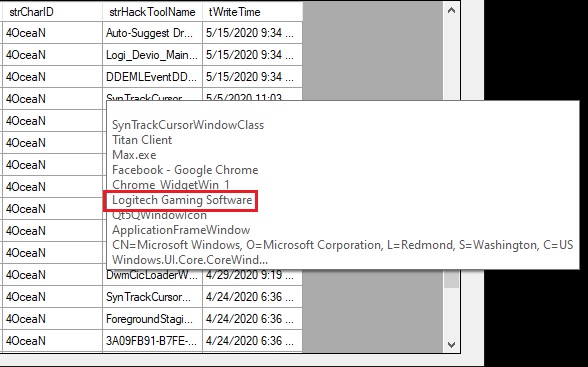Image resolution: width=588 pixels, height=367 pixels.
Task: Click SynTrackCursorWindowClass in the tooltip
Action: pos(188,125)
